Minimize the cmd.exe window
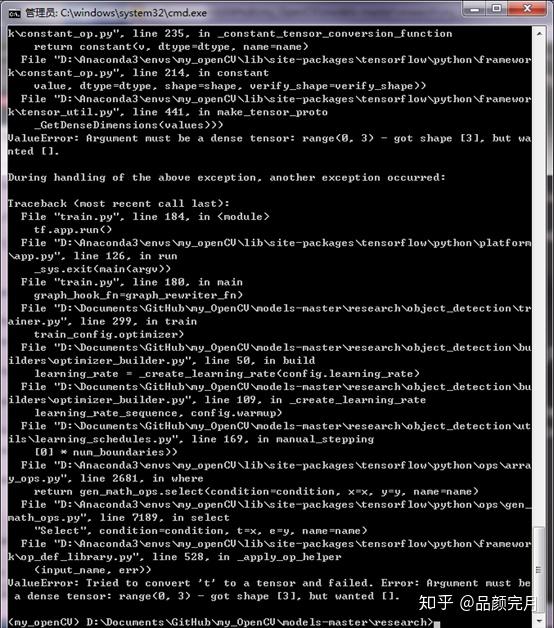Viewport: 554px width, 628px height. tap(476, 9)
